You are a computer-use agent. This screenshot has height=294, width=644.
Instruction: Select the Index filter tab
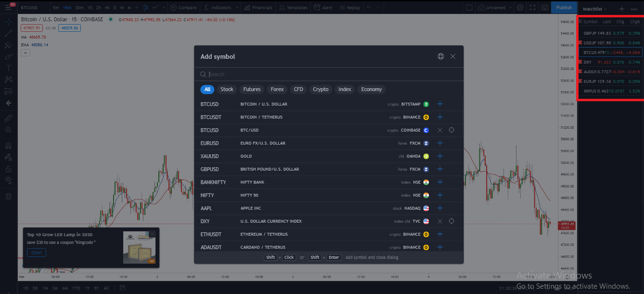point(345,89)
